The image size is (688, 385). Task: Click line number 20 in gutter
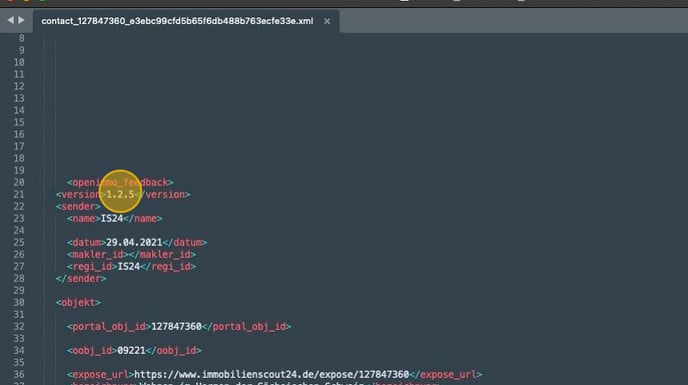click(19, 182)
